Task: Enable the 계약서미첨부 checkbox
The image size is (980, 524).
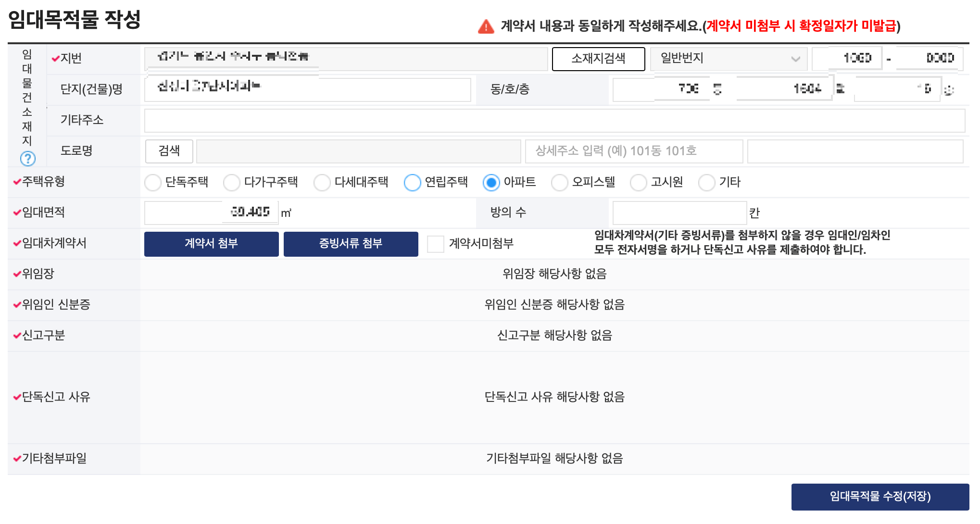Action: 437,244
